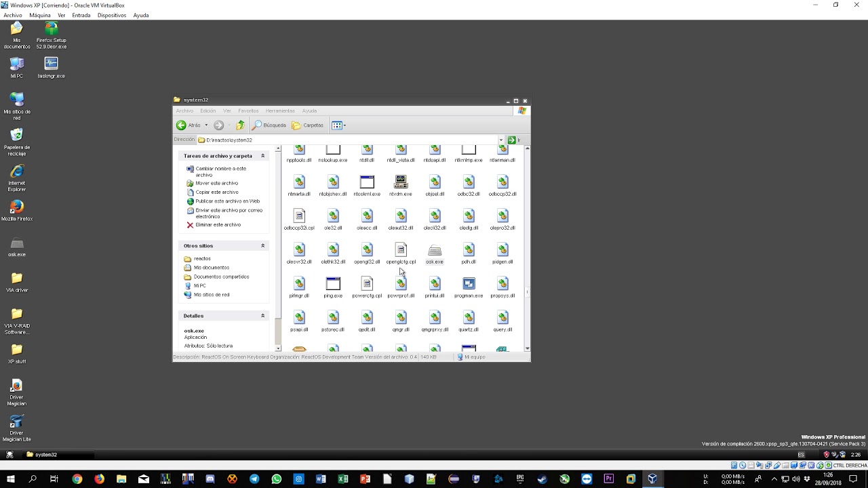Screen dimensions: 868x488
Task: Open Mi PC in Otros sitios
Action: (195, 285)
